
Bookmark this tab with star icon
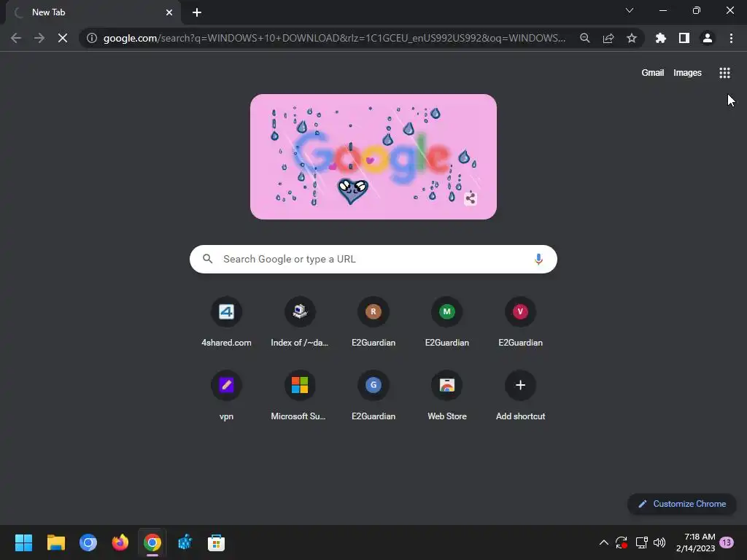pyautogui.click(x=631, y=38)
